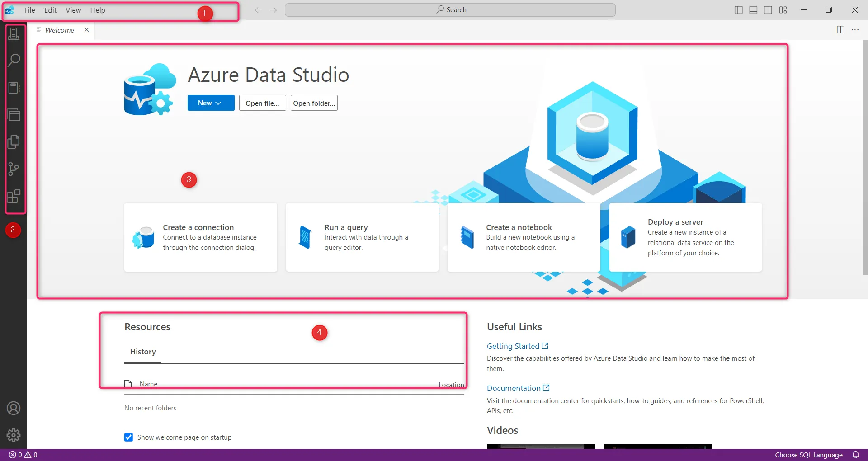This screenshot has width=868, height=461.
Task: Split the editor to the right
Action: click(x=840, y=30)
